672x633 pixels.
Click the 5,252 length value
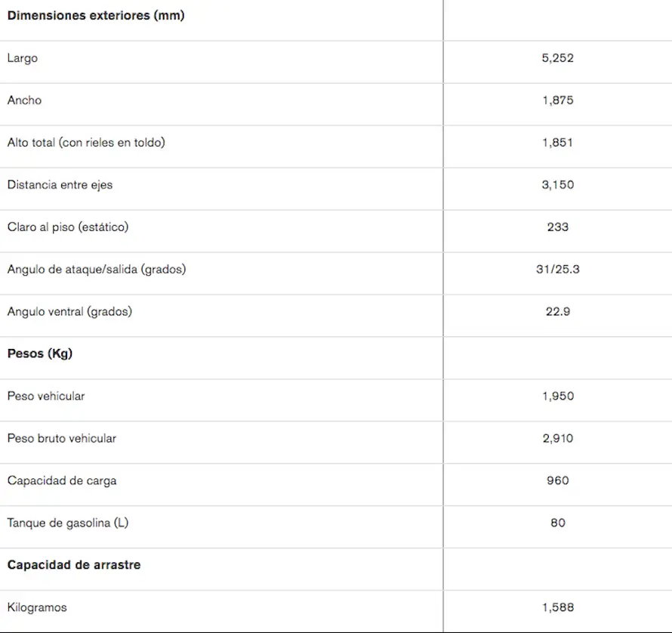click(557, 58)
